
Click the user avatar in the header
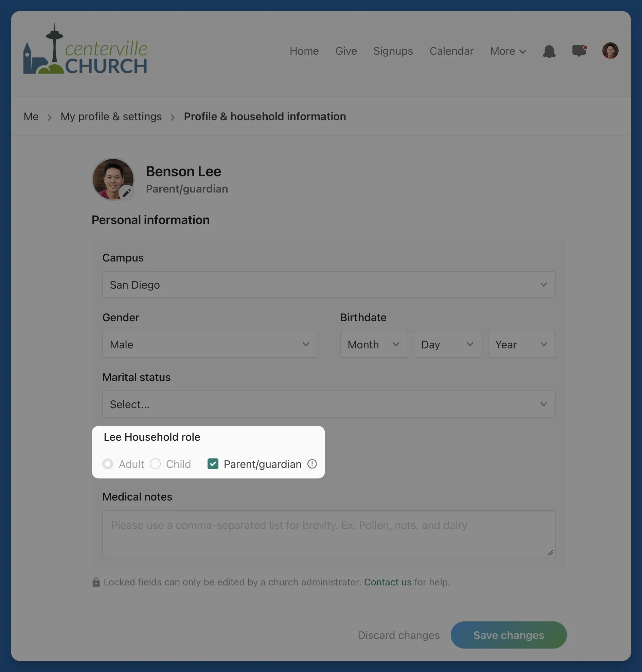point(610,51)
